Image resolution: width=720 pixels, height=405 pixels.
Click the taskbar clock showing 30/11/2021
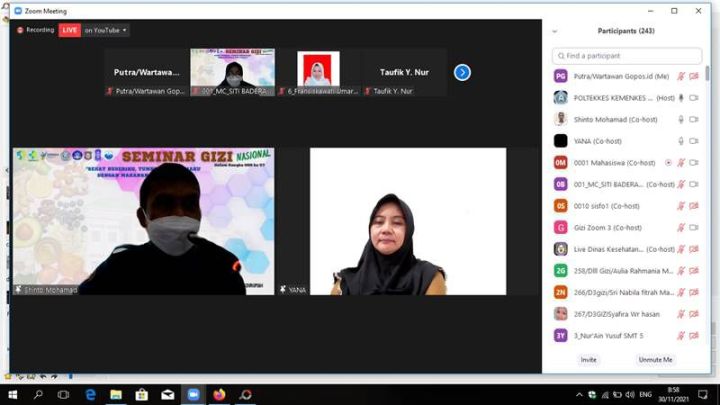tap(673, 394)
